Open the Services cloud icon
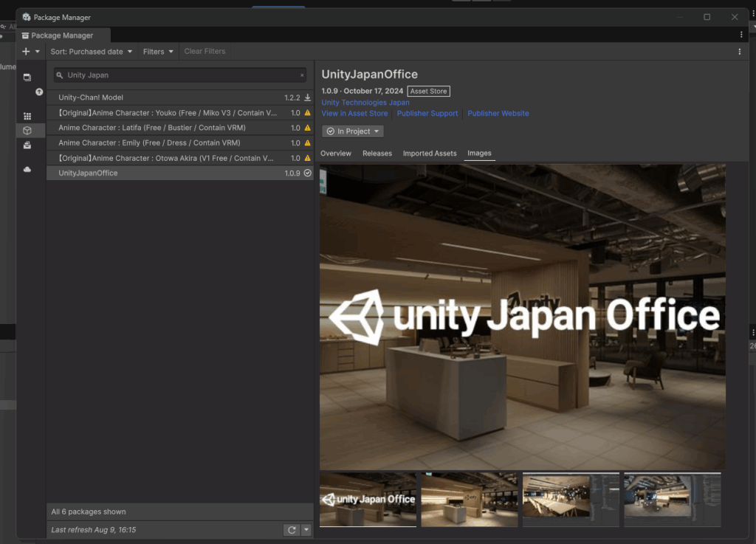 27,169
